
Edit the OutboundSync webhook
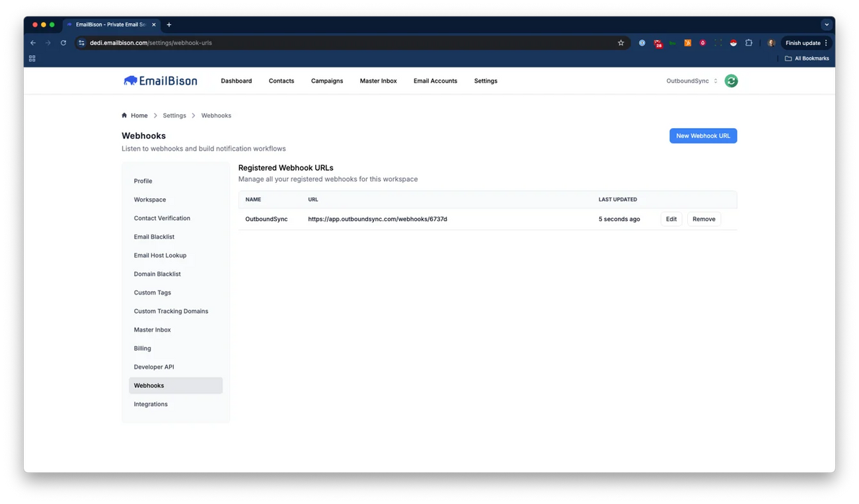(x=671, y=219)
